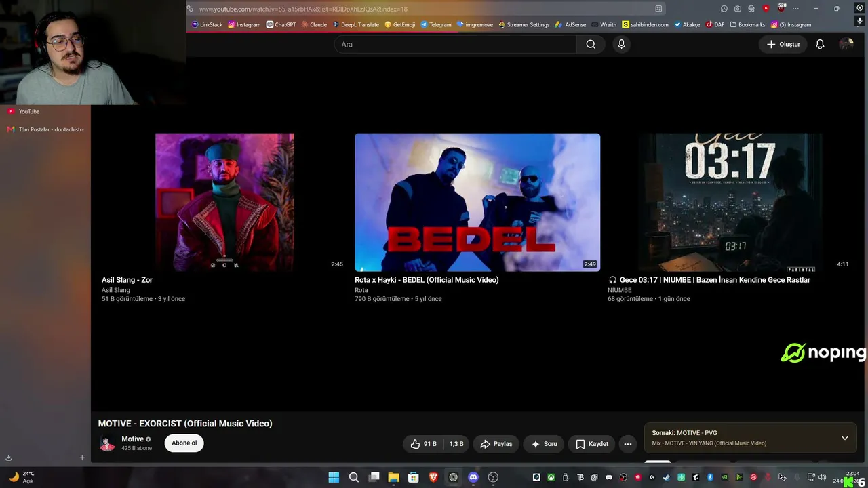Start voice search with the microphone icon
Viewport: 868px width, 488px height.
pos(621,44)
